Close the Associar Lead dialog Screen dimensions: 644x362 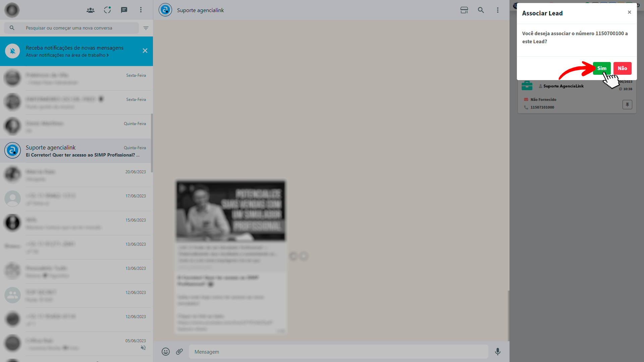click(629, 12)
